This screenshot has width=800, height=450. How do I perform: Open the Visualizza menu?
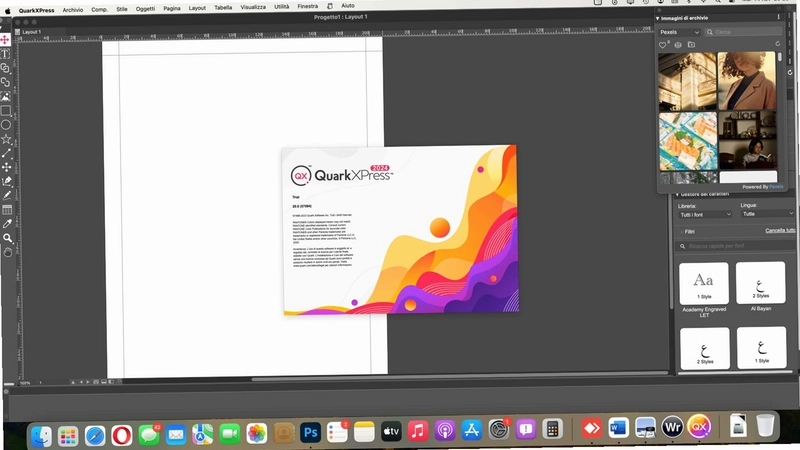[x=253, y=7]
